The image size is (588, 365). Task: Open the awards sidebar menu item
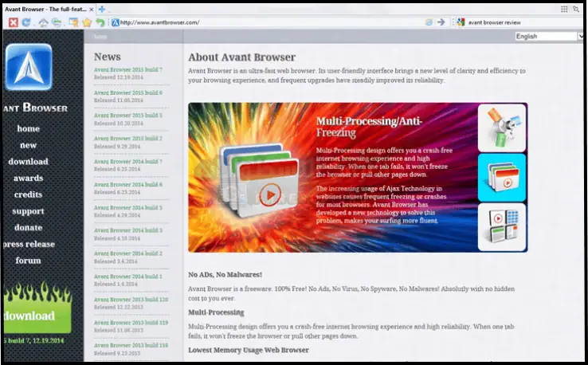(x=28, y=178)
